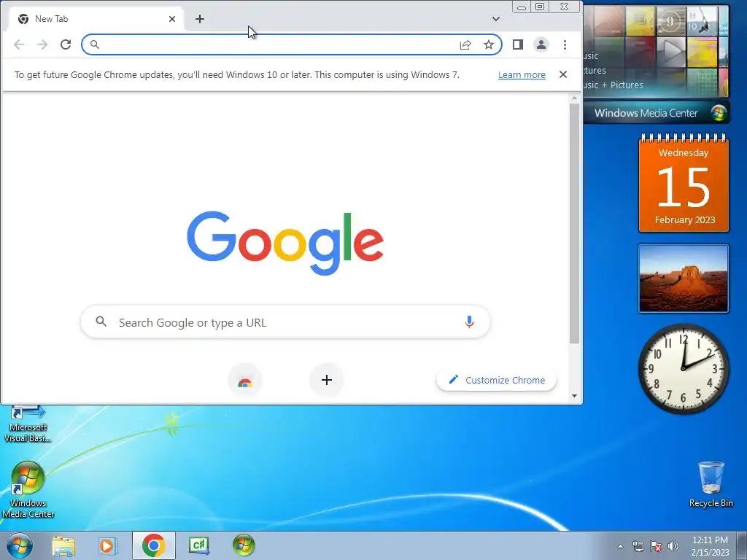Click the desert slideshow picture gadget
747x560 pixels.
[x=684, y=279]
